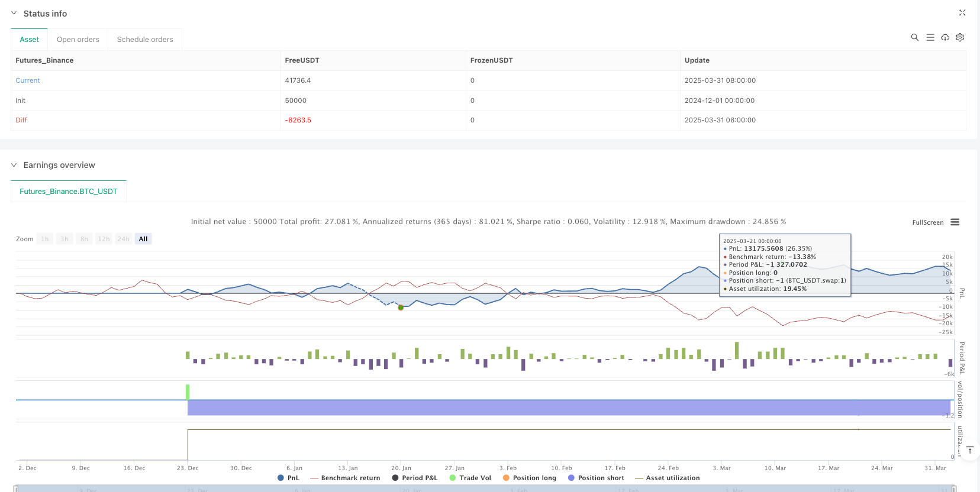Click the cloud download icon
Screen dimensions: 980x492
tap(945, 37)
